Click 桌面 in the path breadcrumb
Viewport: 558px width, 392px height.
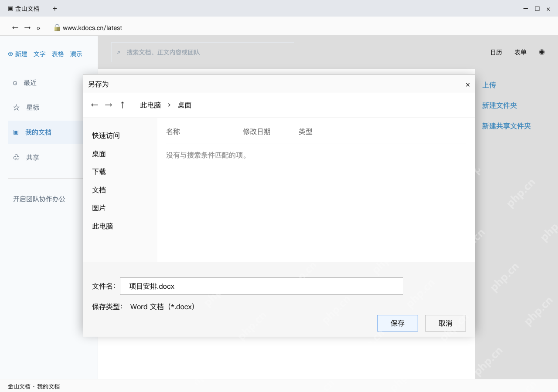pos(184,105)
